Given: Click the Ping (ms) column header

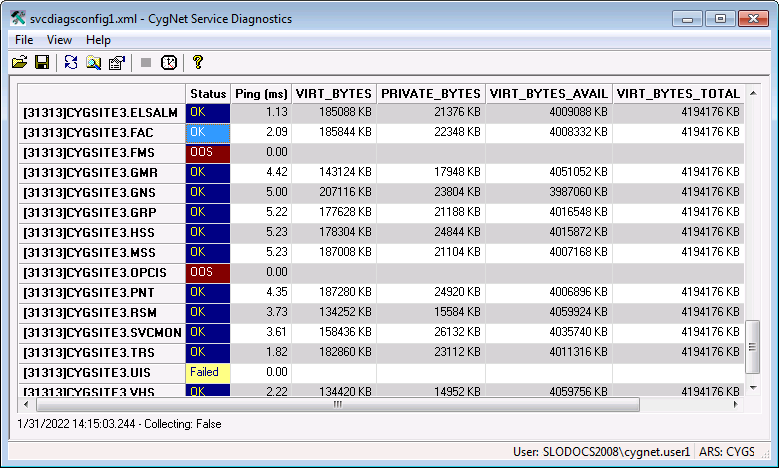Looking at the screenshot, I should pyautogui.click(x=261, y=94).
